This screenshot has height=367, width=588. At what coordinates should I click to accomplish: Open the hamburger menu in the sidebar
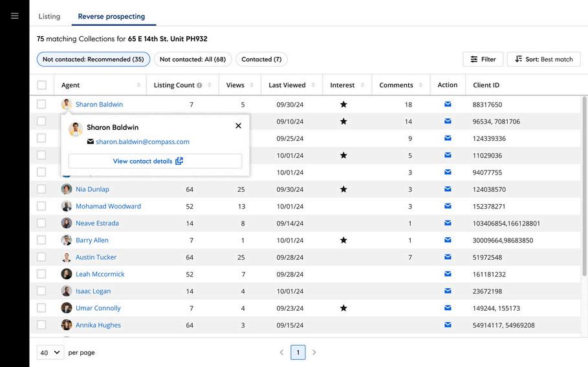tap(14, 16)
